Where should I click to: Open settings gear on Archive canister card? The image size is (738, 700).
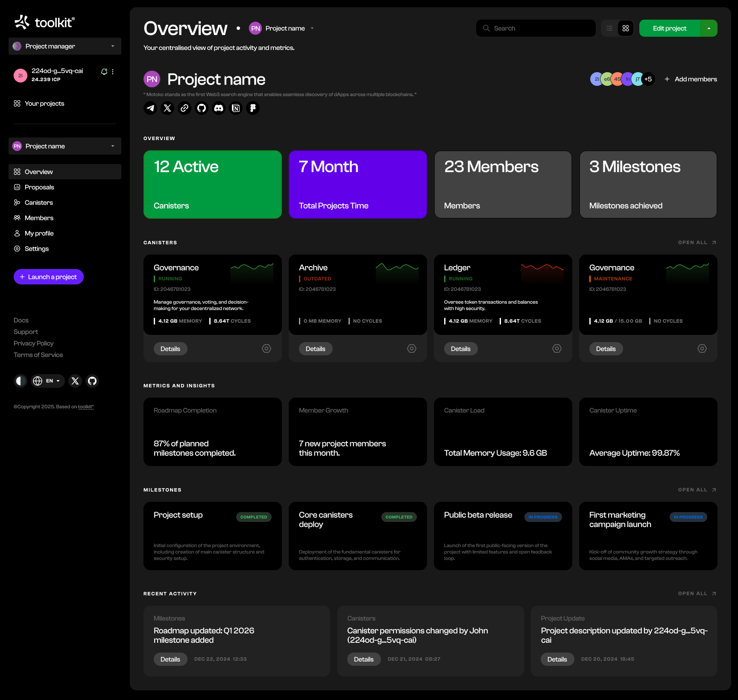coord(412,349)
